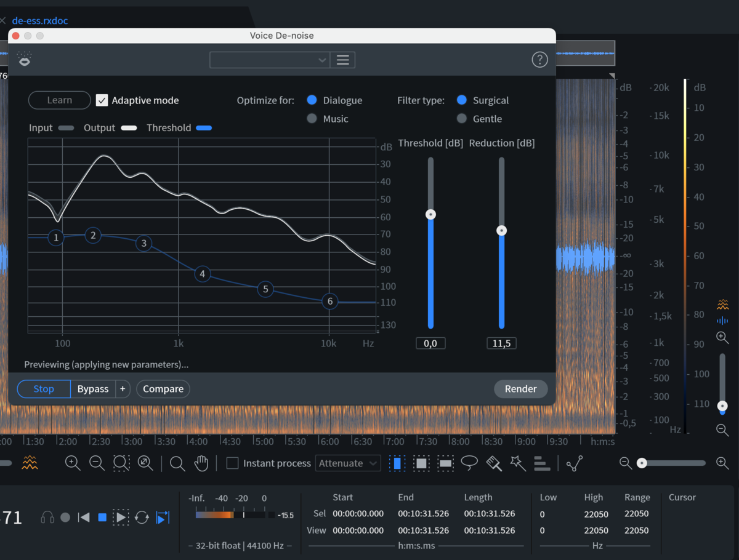739x560 pixels.
Task: Open the preset hamburger menu
Action: coord(343,60)
